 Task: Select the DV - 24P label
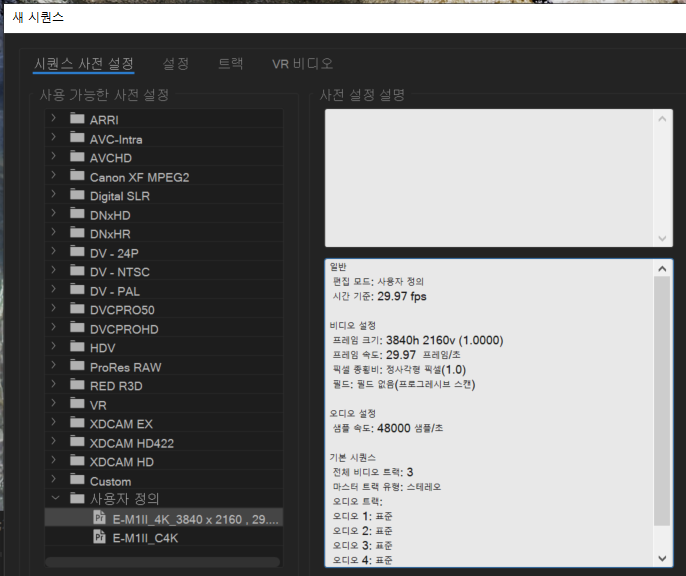point(114,253)
